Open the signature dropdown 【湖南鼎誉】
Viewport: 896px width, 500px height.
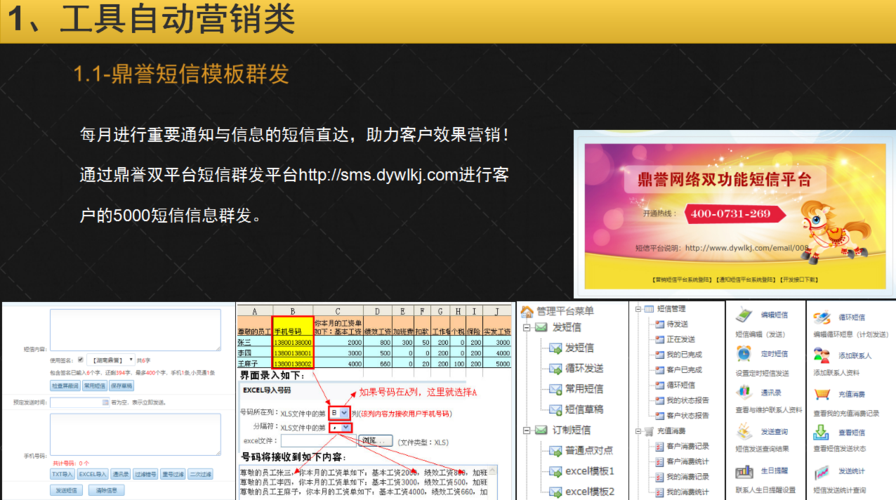[110, 360]
